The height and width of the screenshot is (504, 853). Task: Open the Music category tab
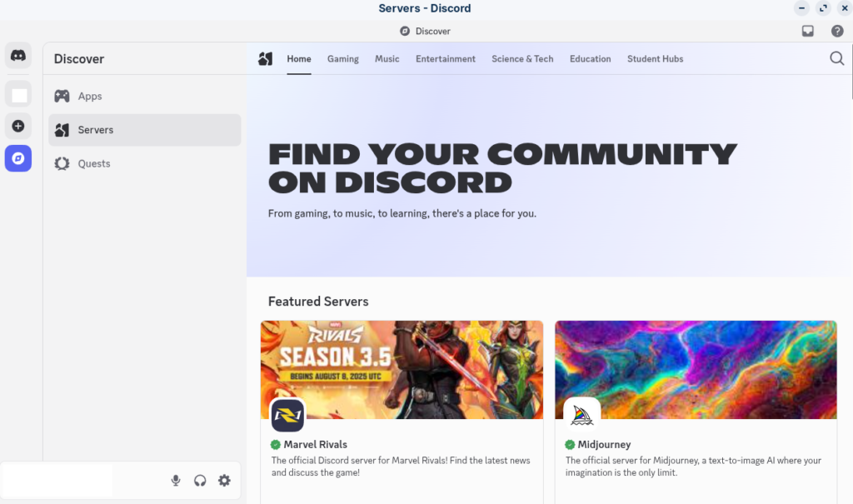[387, 59]
